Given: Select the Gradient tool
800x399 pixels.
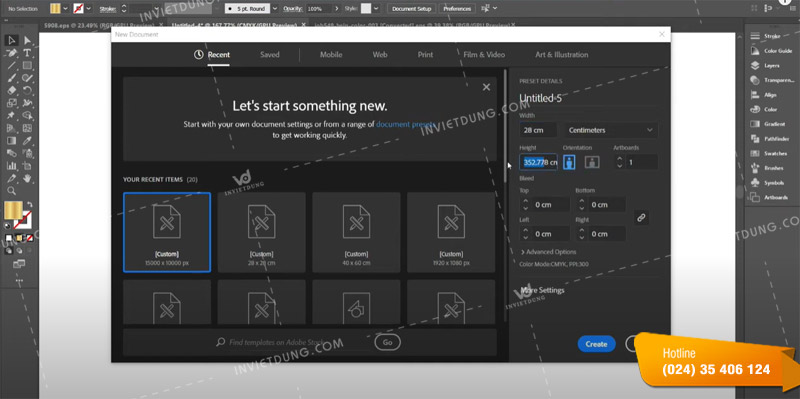Looking at the screenshot, I should point(12,140).
